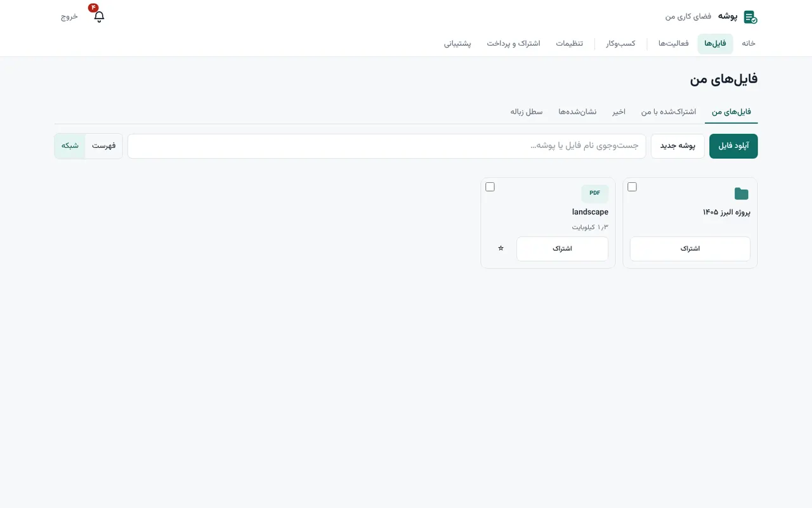Open the سطل زباله tab
Screen dimensions: 812x508
coord(527,112)
